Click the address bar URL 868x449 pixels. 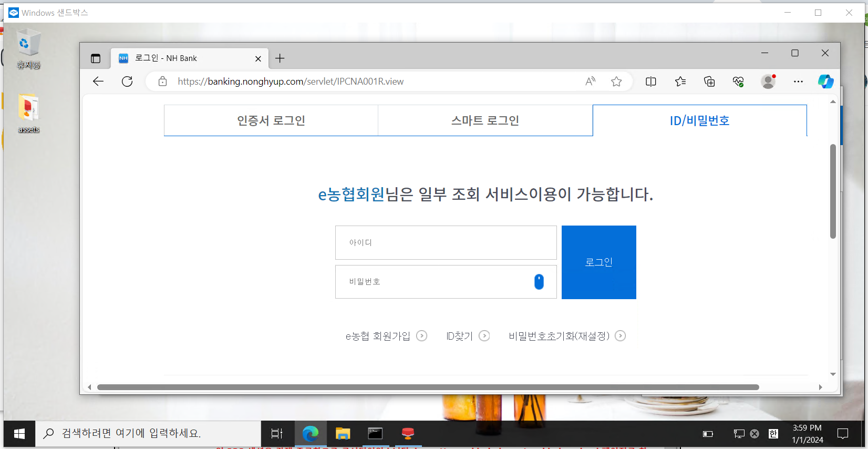click(x=291, y=81)
